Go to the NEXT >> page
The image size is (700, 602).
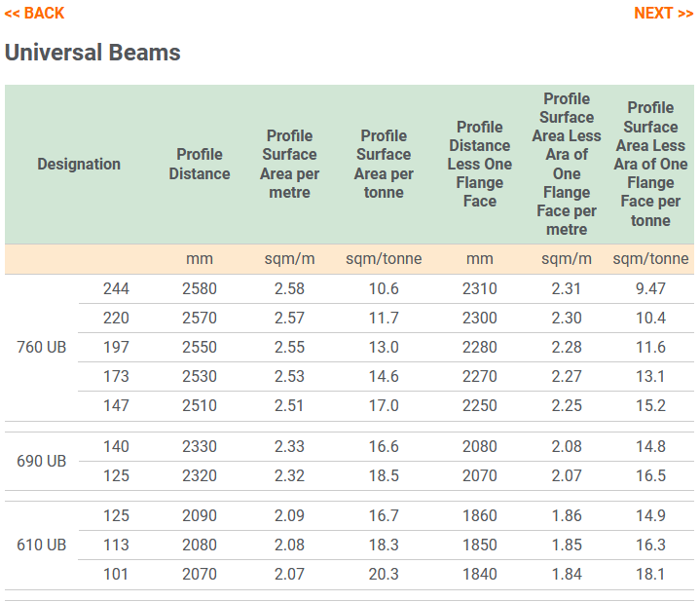click(663, 13)
